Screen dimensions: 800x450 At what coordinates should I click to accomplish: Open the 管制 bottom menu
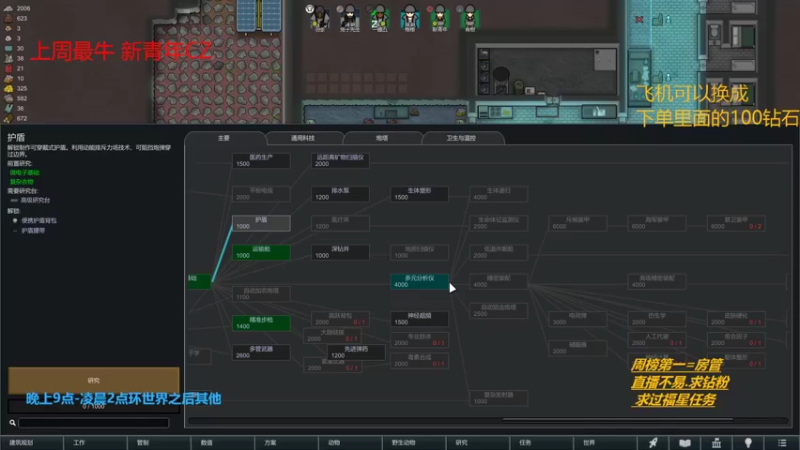pyautogui.click(x=159, y=443)
